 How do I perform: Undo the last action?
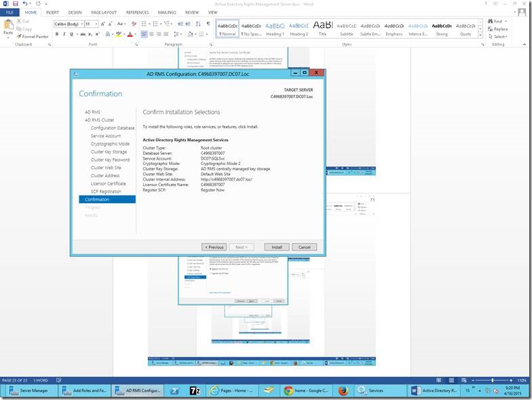point(26,4)
